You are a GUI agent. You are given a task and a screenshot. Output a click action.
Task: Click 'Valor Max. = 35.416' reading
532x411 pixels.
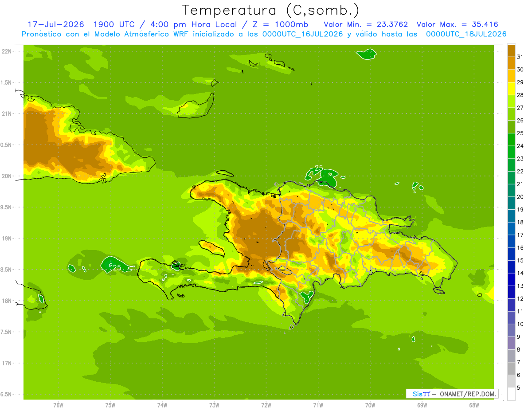458,24
